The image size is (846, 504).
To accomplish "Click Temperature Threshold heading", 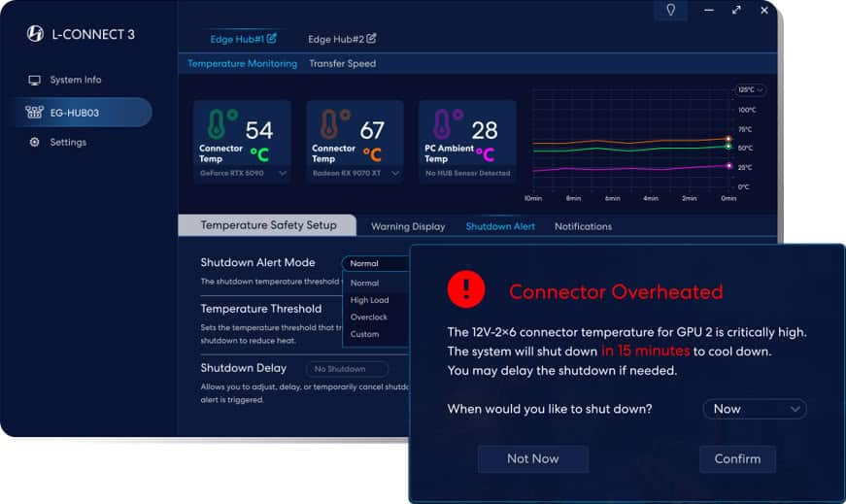I will [261, 309].
